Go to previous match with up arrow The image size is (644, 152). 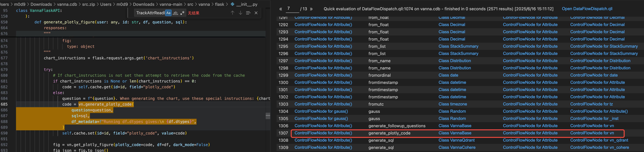point(233,13)
